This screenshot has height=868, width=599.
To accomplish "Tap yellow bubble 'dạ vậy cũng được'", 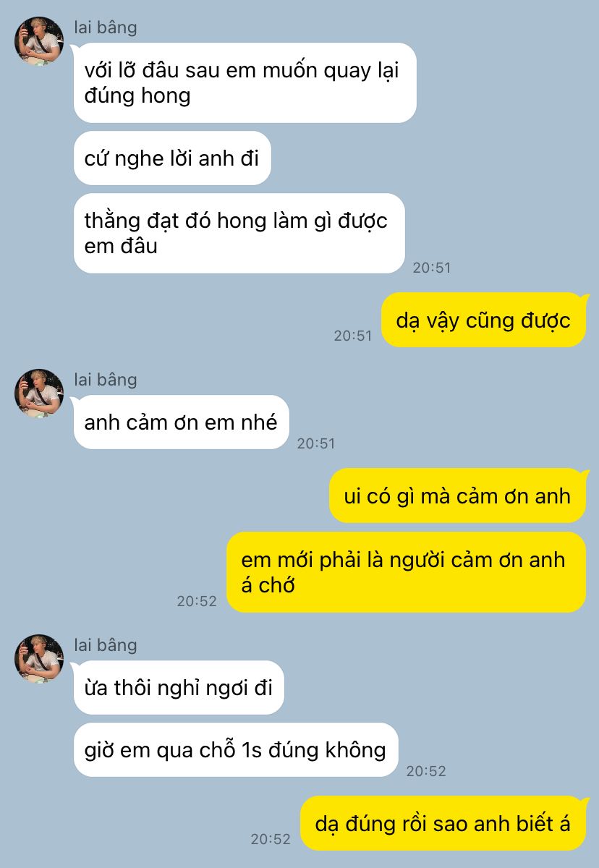I will tap(483, 320).
